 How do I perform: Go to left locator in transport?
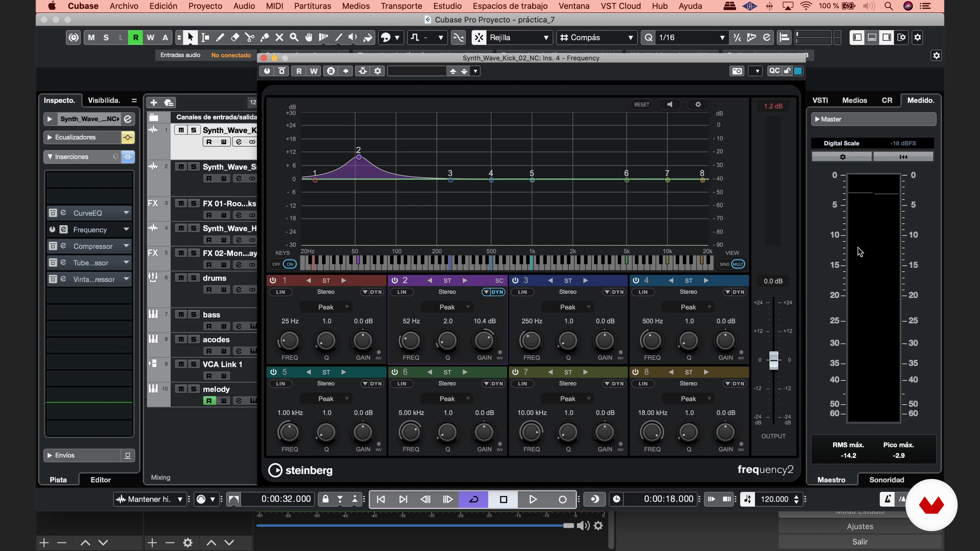pyautogui.click(x=381, y=499)
